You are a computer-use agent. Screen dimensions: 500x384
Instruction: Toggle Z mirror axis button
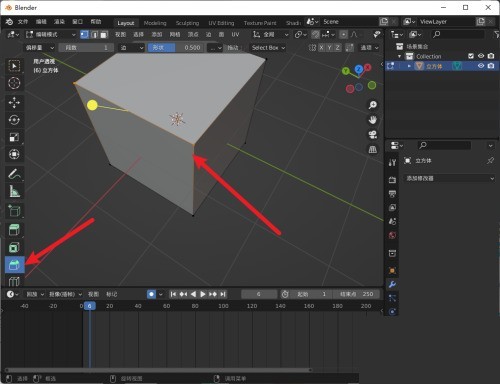click(337, 48)
